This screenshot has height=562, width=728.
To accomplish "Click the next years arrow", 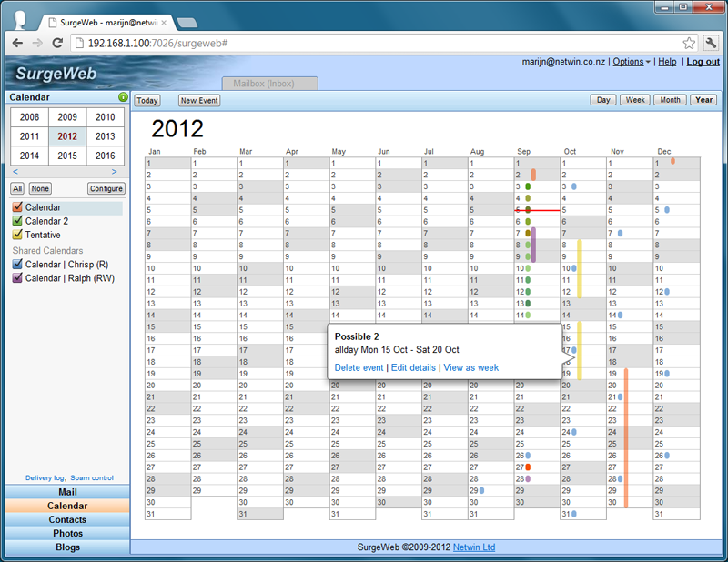I will coord(114,171).
